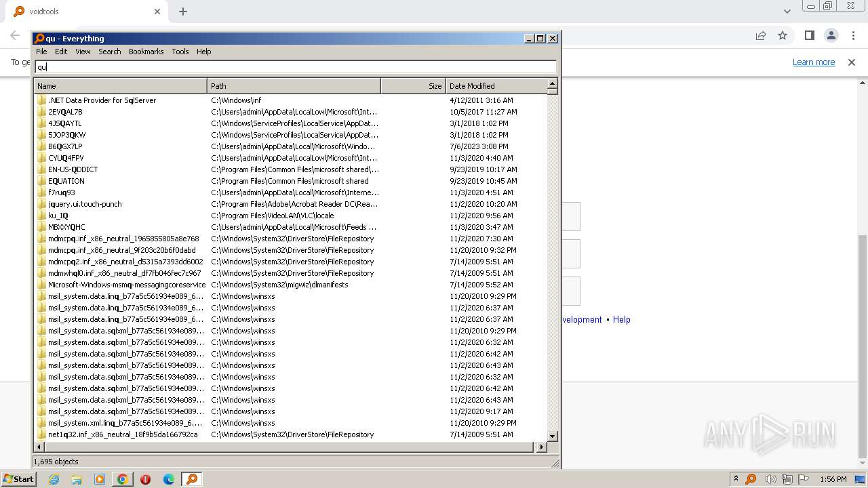
Task: Open File Explorer from taskbar
Action: click(77, 479)
